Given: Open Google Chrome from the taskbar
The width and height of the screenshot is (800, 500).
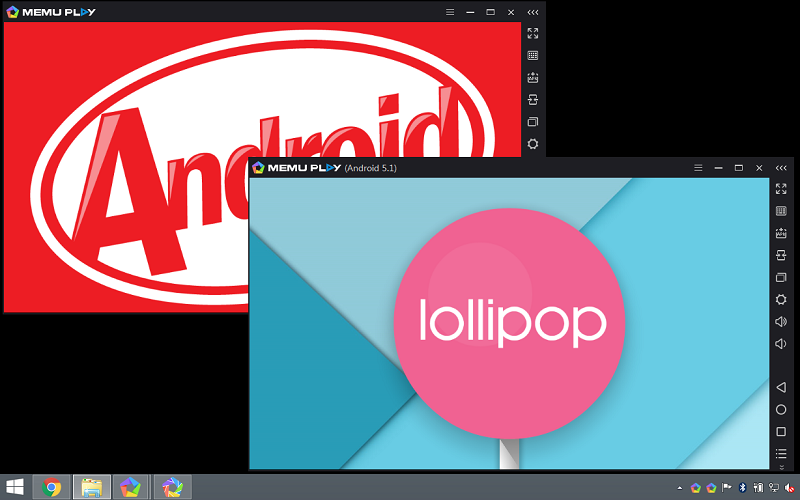Looking at the screenshot, I should [51, 487].
